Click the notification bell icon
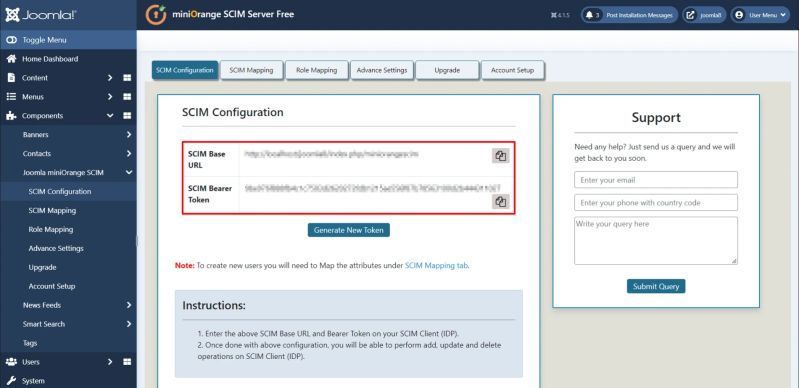 pos(590,15)
